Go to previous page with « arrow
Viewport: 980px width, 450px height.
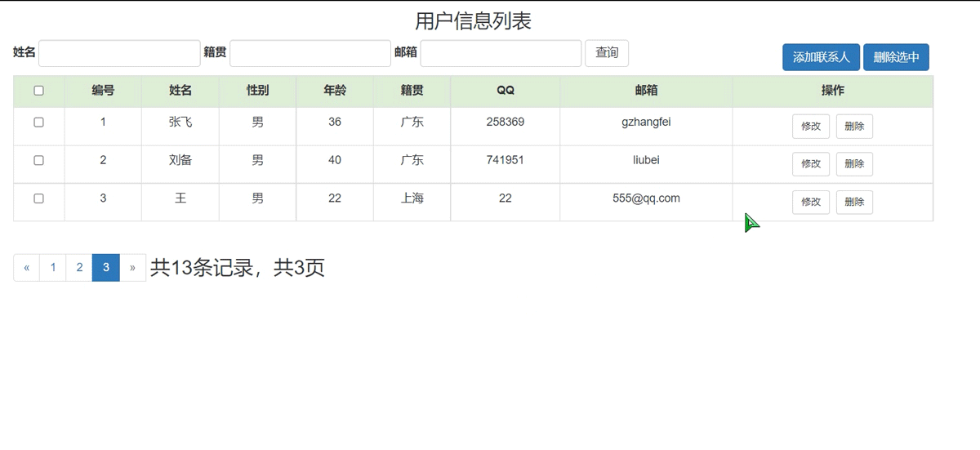pos(27,268)
